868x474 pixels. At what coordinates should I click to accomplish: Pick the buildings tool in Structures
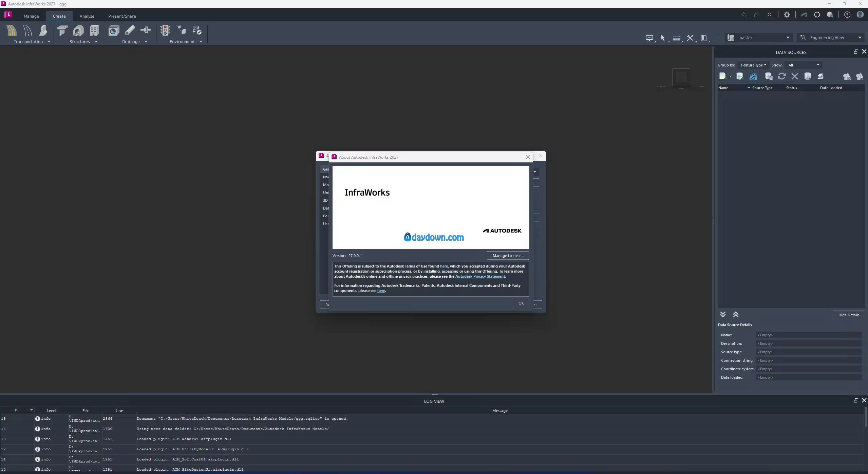click(94, 31)
